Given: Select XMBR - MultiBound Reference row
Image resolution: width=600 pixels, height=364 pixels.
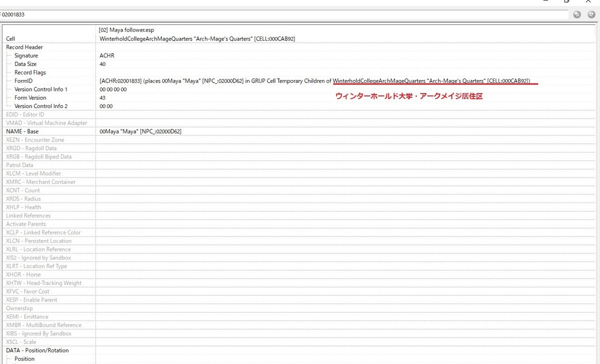Looking at the screenshot, I should point(43,325).
